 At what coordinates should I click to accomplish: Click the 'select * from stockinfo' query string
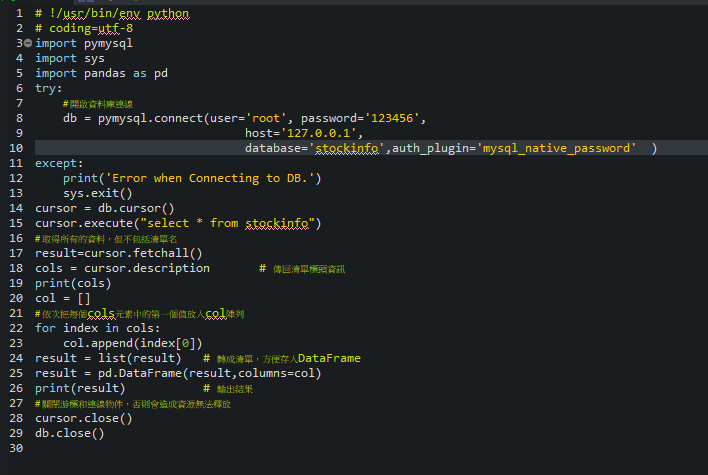click(228, 223)
